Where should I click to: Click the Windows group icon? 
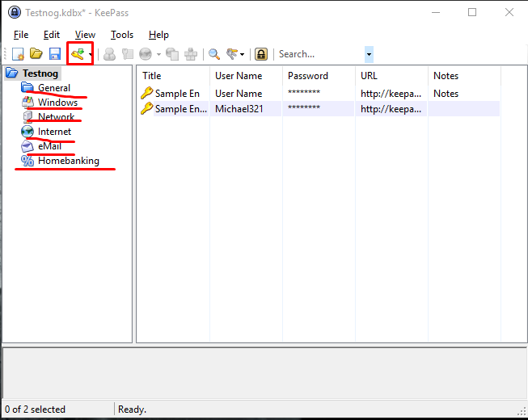coord(27,102)
